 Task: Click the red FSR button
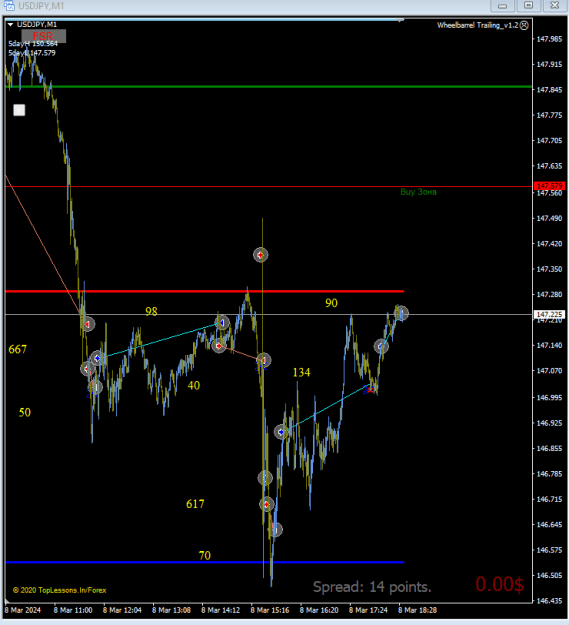click(x=43, y=36)
